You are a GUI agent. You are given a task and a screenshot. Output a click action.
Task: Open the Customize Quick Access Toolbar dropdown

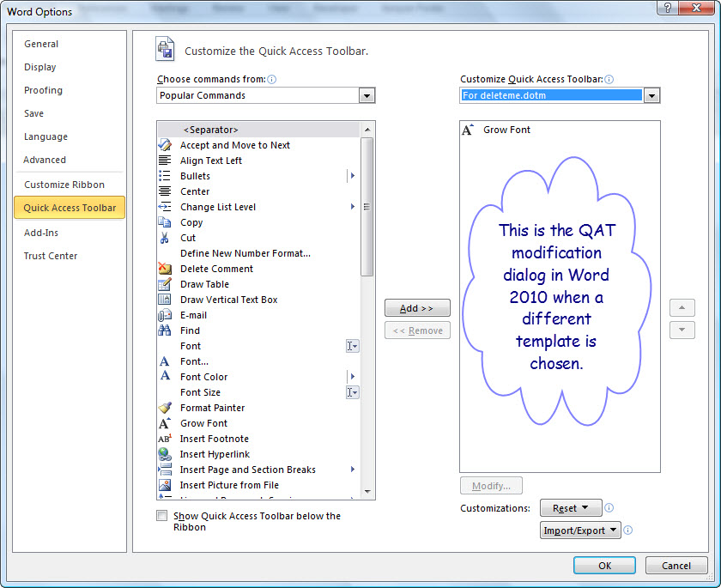tap(651, 95)
